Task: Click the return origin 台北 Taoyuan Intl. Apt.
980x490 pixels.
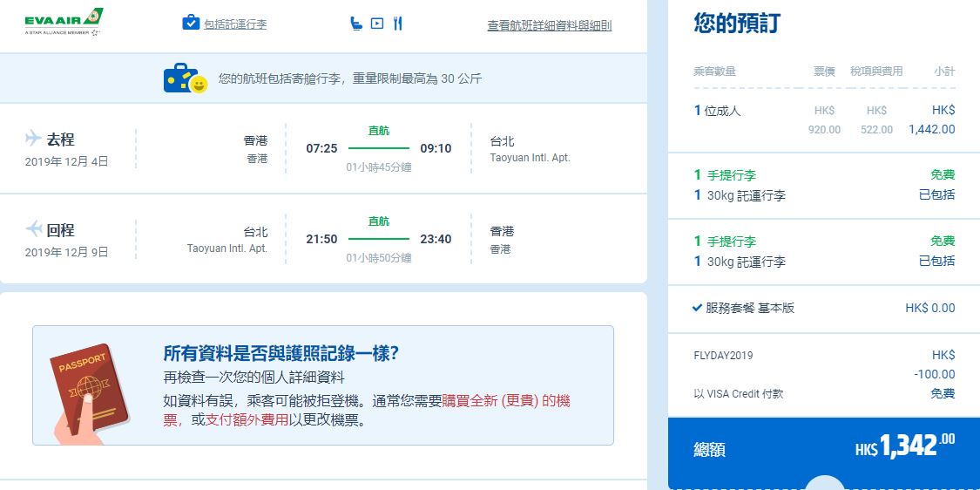Action: 226,240
